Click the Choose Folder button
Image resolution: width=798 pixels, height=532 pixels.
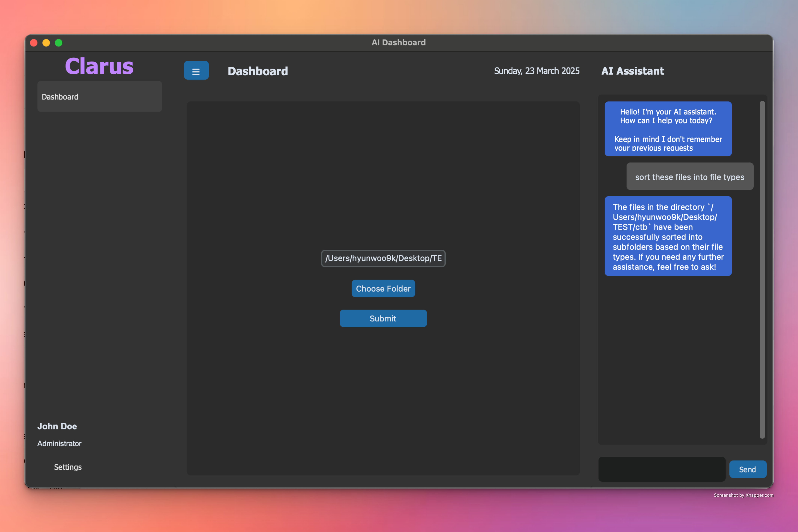pyautogui.click(x=383, y=288)
